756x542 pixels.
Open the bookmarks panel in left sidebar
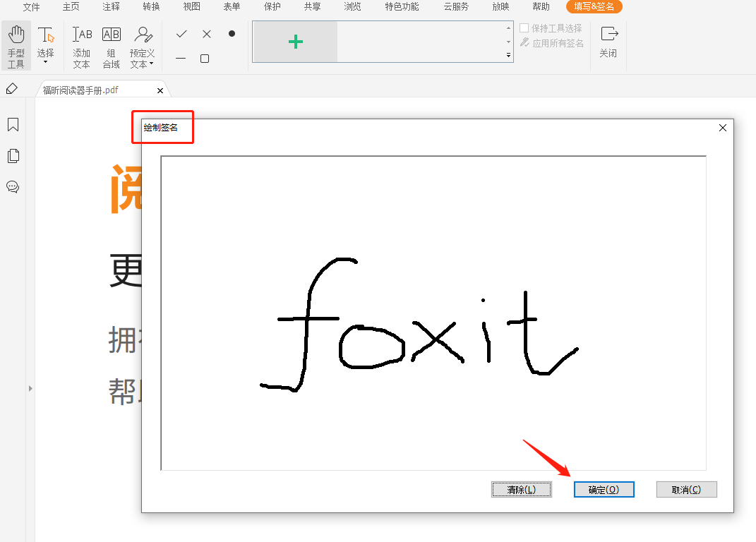pos(13,125)
